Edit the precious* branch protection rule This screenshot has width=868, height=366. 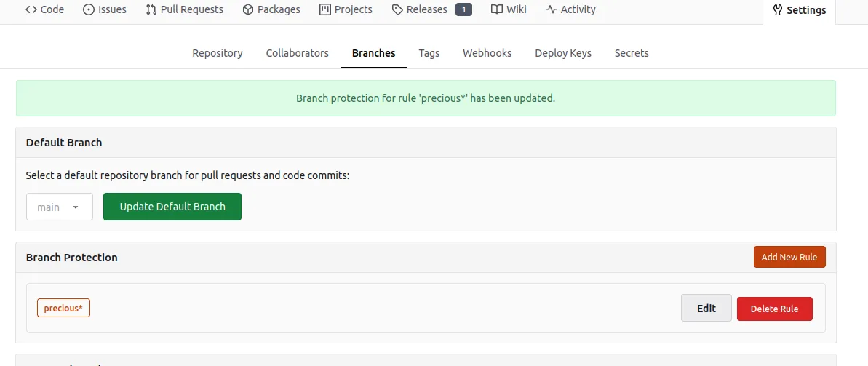coord(706,309)
